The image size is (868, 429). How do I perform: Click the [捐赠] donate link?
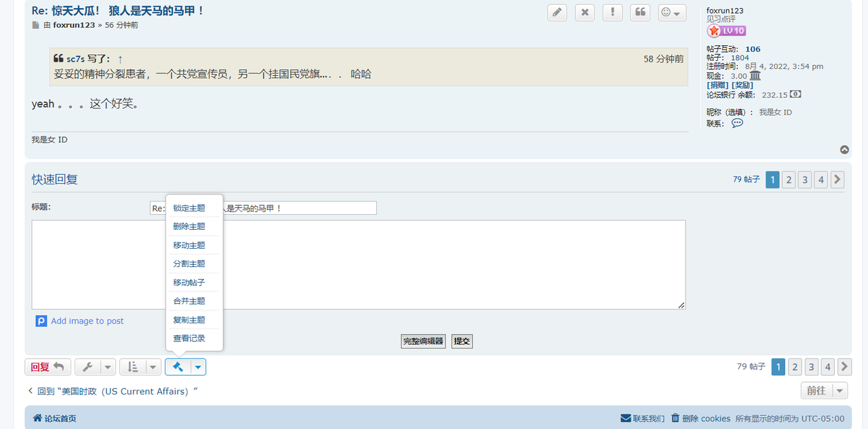pyautogui.click(x=717, y=85)
